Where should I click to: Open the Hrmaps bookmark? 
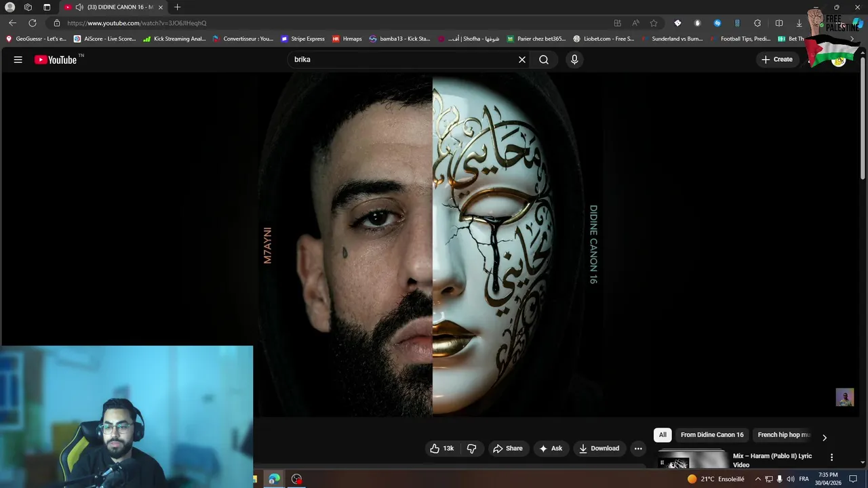[x=347, y=39]
